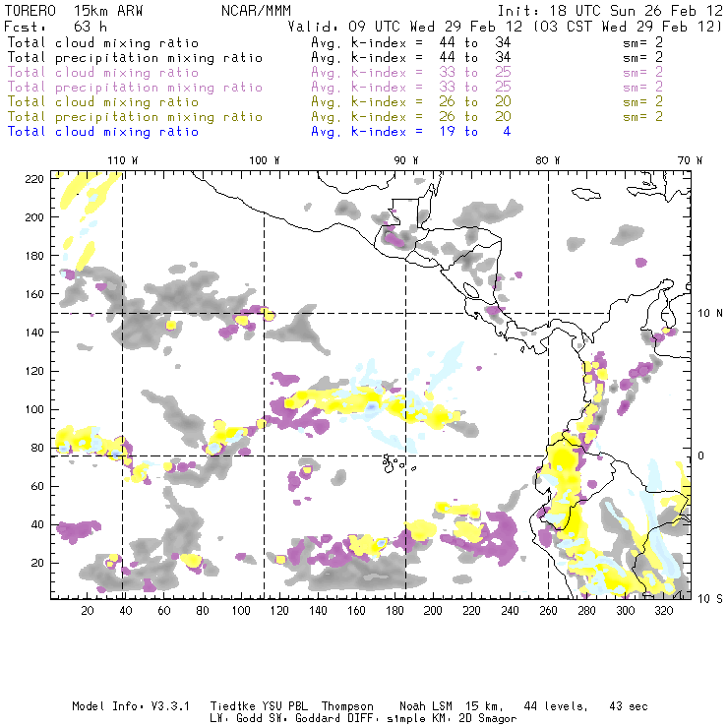Click the olive "Total cloud mixing ratio" legend row
The image size is (728, 728).
(334, 101)
